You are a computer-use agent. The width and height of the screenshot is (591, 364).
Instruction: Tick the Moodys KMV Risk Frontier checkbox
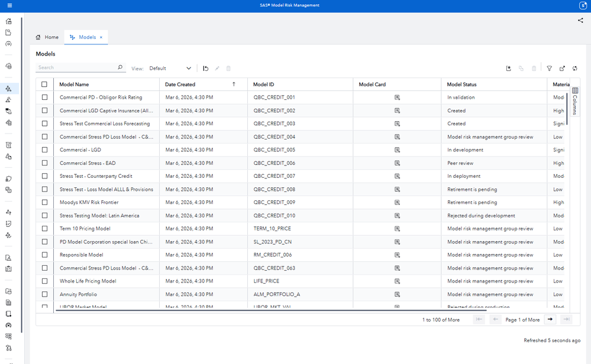click(44, 203)
